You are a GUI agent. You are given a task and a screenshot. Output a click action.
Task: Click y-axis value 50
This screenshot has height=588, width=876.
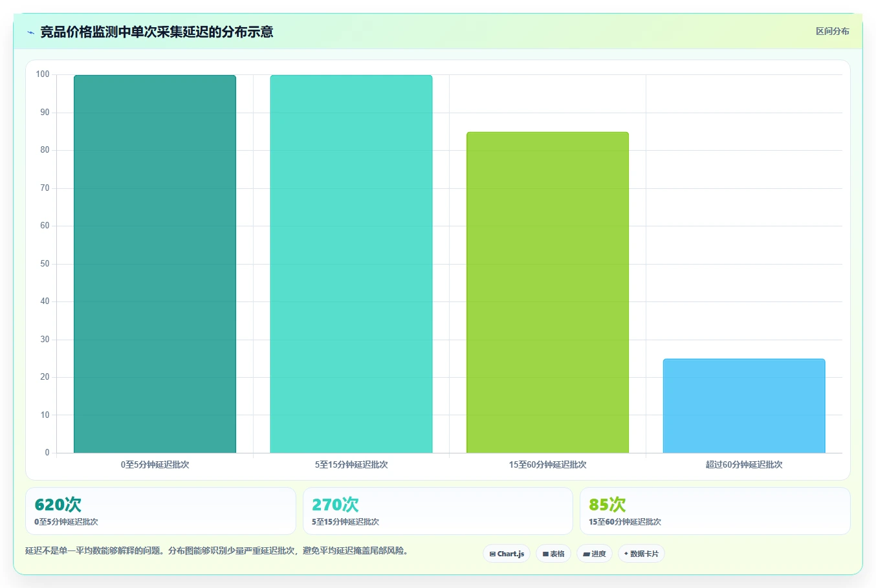tap(45, 264)
